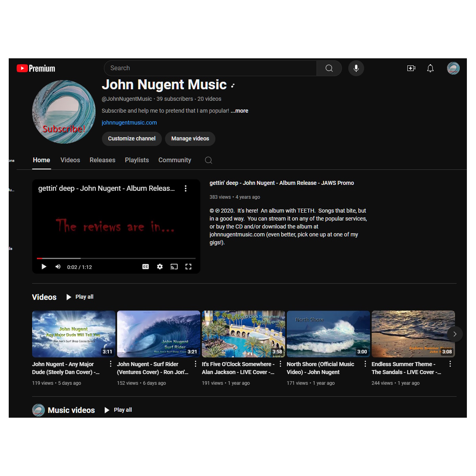Mute the featured video volume
476x476 pixels.
(x=58, y=267)
